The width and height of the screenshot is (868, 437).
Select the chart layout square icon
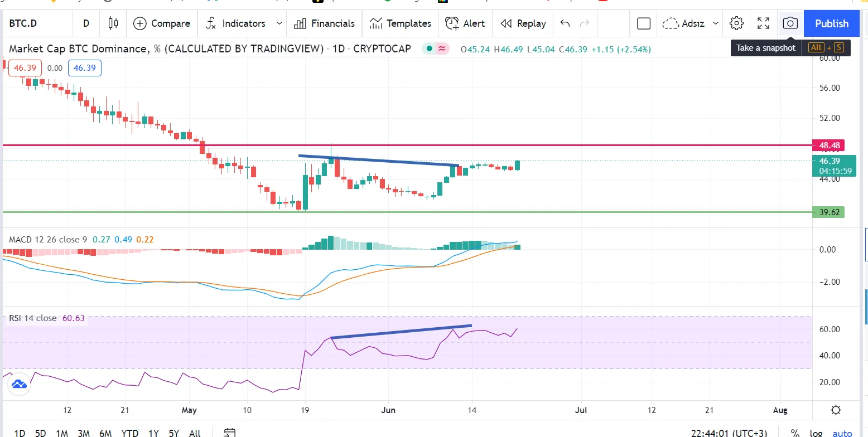click(644, 23)
